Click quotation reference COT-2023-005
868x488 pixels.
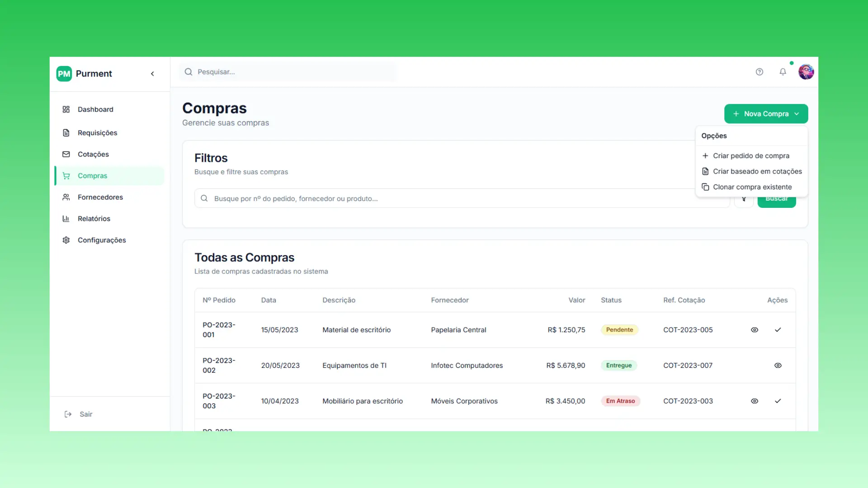point(688,330)
